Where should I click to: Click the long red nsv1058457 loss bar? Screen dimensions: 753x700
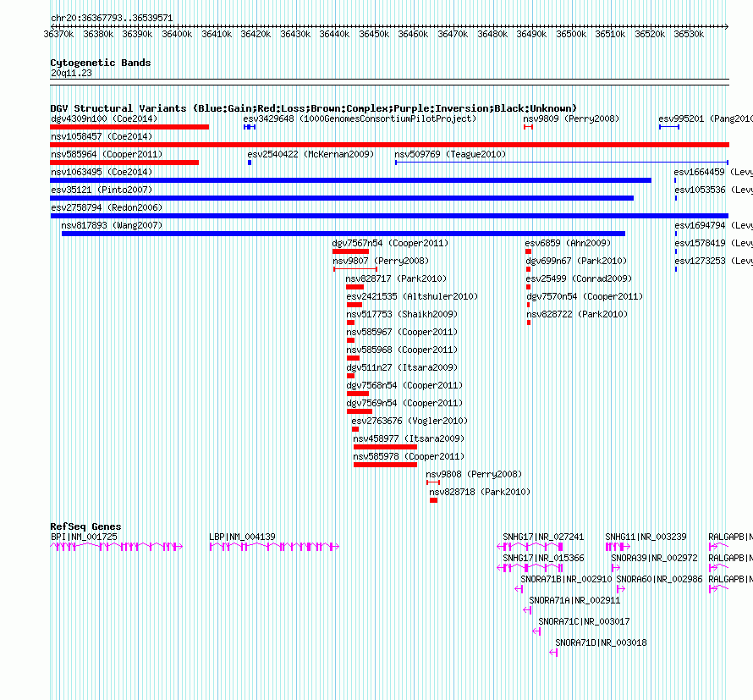click(389, 145)
